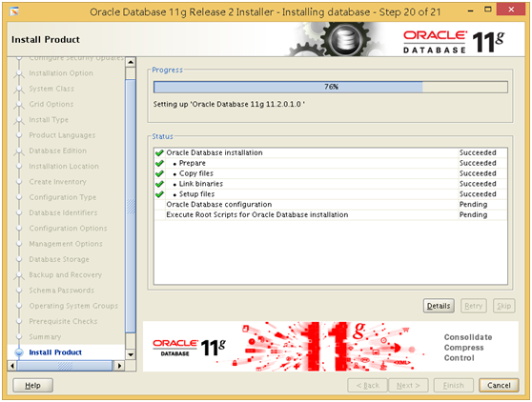This screenshot has height=402, width=532.
Task: Click the green checkmark next to Link binaries
Action: [159, 184]
